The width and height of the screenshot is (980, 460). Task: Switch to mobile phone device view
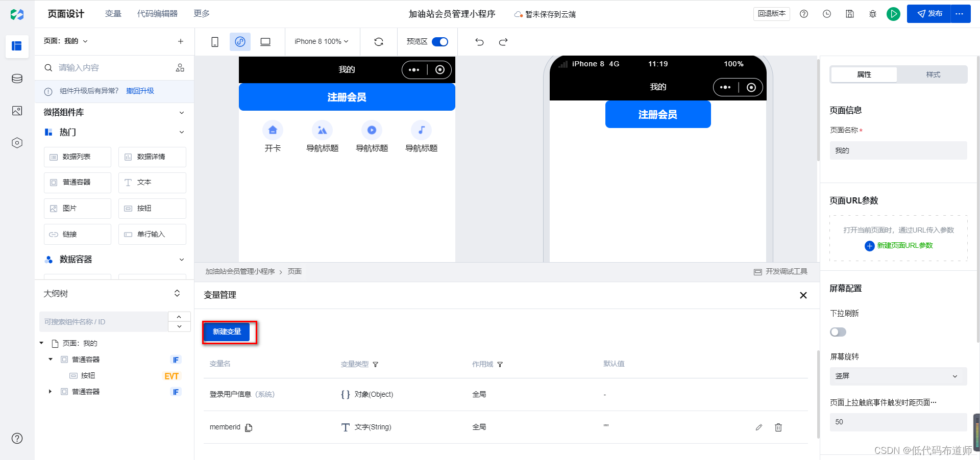(215, 42)
